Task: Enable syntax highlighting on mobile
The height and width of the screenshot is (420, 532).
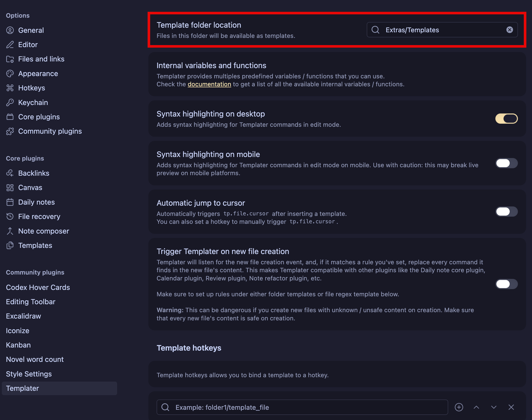Action: coord(506,163)
